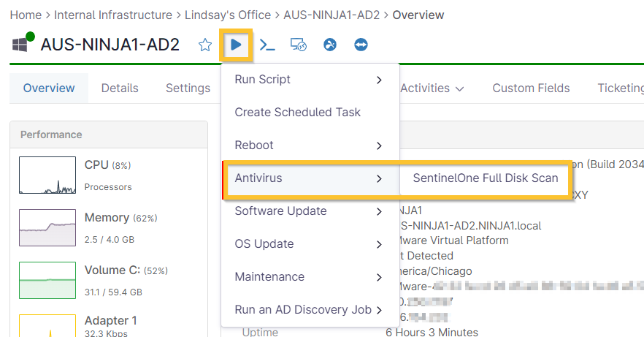Open the command line terminal icon
644x337 pixels.
pos(268,45)
